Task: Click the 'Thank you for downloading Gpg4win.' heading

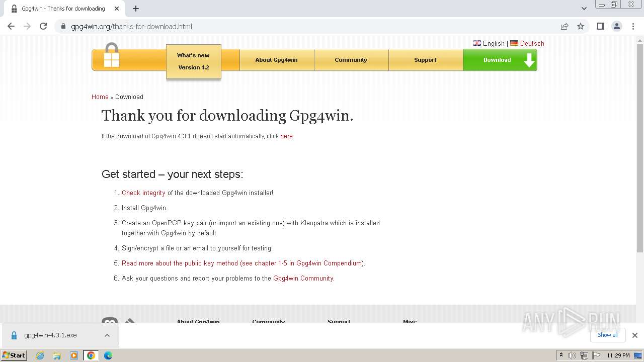Action: [227, 116]
